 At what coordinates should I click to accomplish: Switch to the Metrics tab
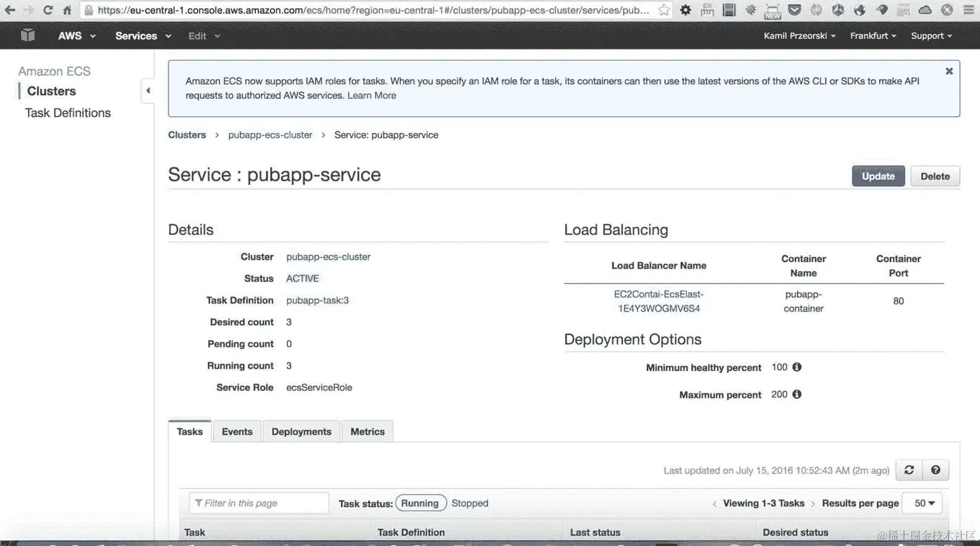(x=368, y=432)
